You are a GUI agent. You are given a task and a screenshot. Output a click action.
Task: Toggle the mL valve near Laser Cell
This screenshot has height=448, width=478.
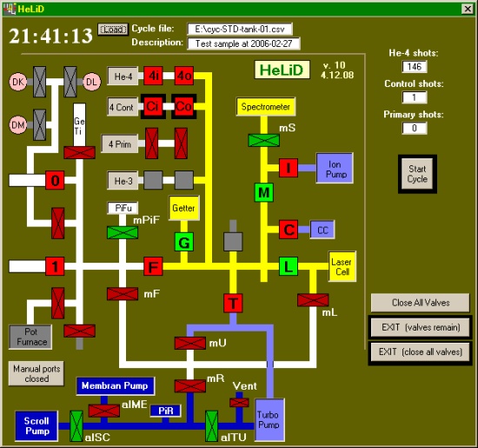click(313, 300)
